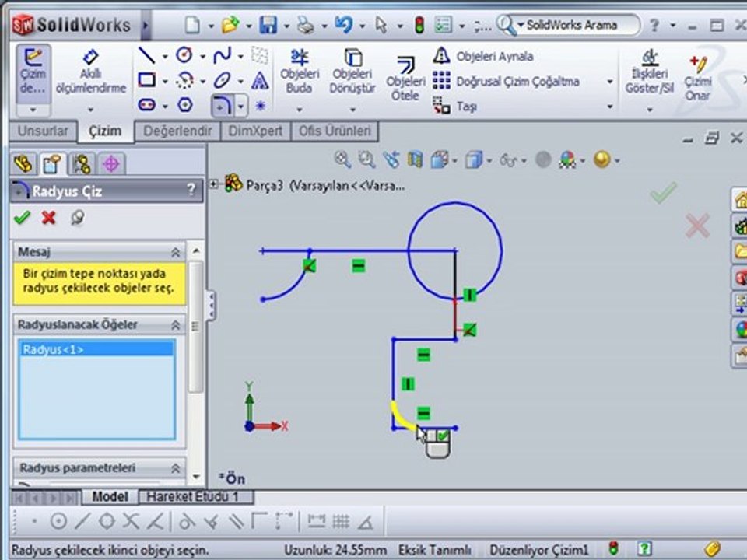Image resolution: width=747 pixels, height=560 pixels.
Task: Switch to the Model tab
Action: coord(110,497)
